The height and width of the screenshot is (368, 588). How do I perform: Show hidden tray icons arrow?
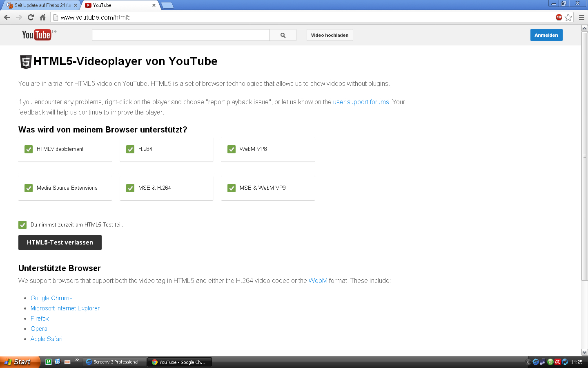coord(528,362)
